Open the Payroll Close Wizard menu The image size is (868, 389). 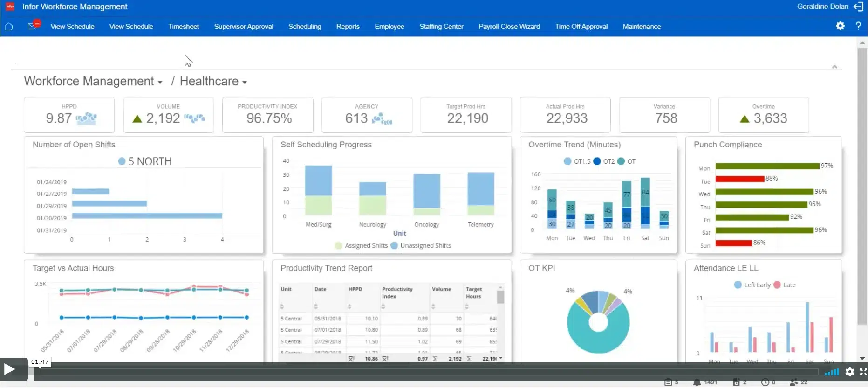pyautogui.click(x=509, y=27)
